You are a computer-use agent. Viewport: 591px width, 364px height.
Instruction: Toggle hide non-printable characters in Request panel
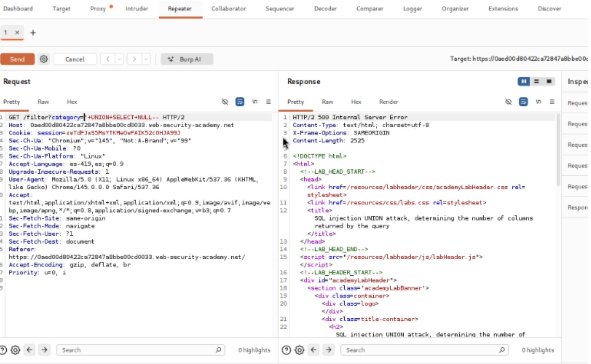pyautogui.click(x=225, y=102)
